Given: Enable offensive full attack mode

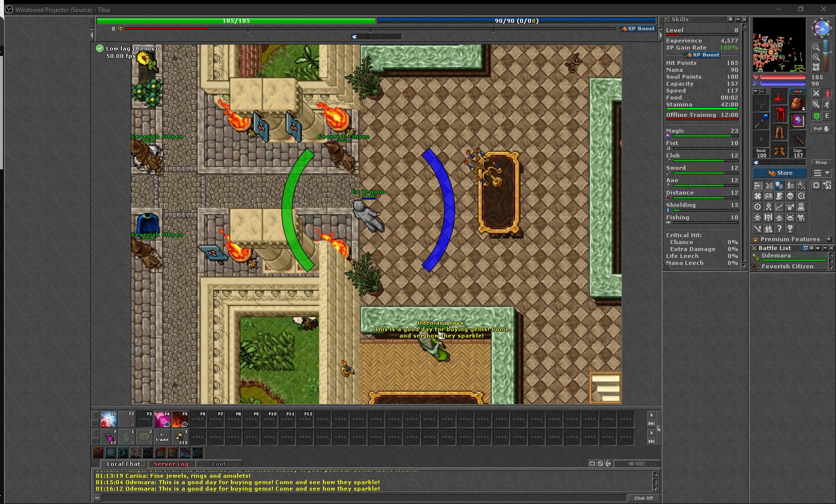Looking at the screenshot, I should 816,93.
